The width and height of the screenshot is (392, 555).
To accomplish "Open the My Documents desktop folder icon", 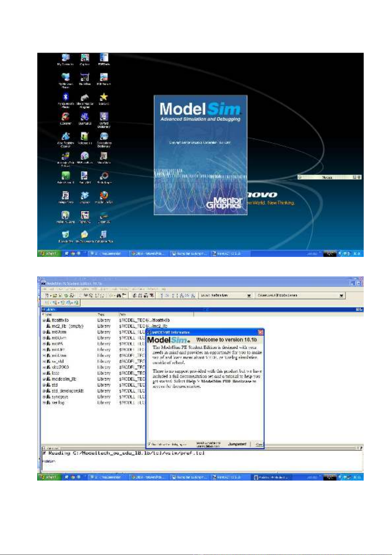I will (x=85, y=236).
